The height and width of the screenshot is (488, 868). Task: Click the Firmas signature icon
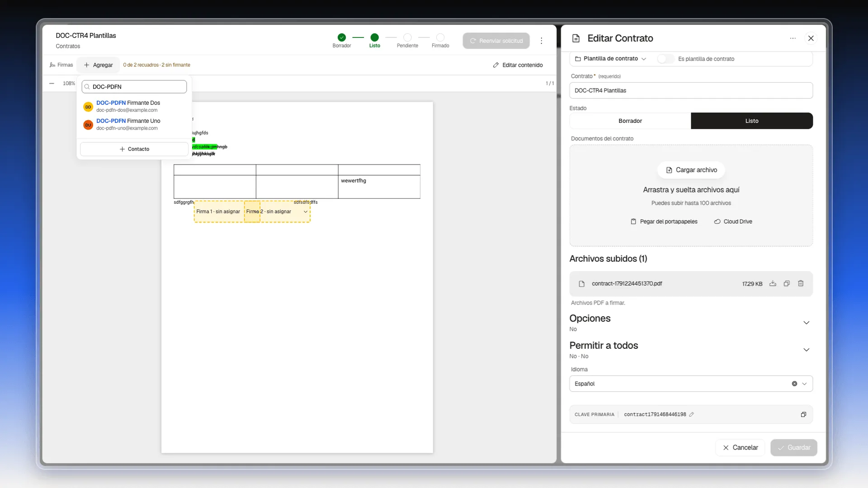(x=52, y=65)
